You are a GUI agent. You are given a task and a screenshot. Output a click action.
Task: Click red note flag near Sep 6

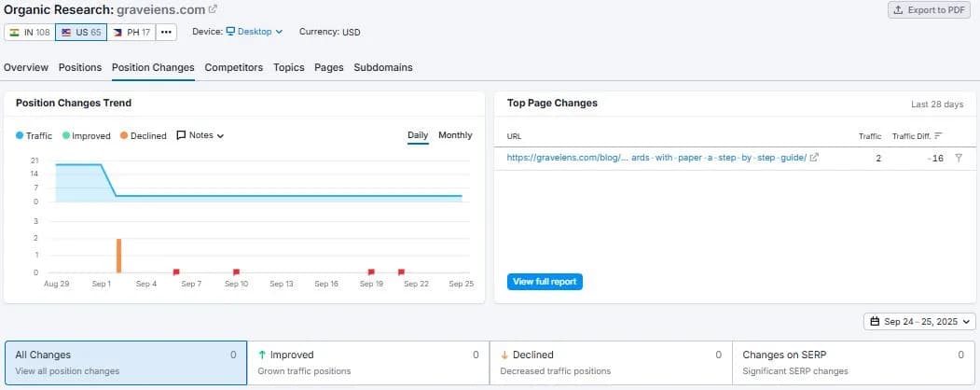click(x=176, y=272)
